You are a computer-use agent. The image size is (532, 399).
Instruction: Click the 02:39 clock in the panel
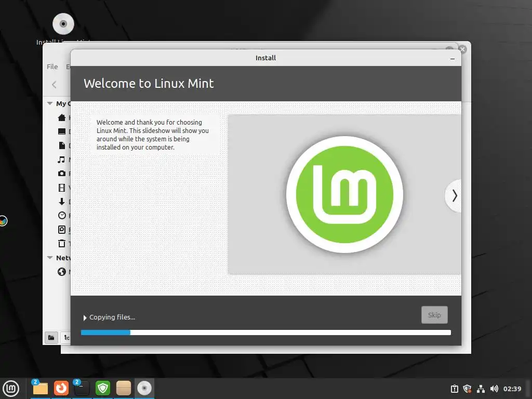[x=512, y=389]
